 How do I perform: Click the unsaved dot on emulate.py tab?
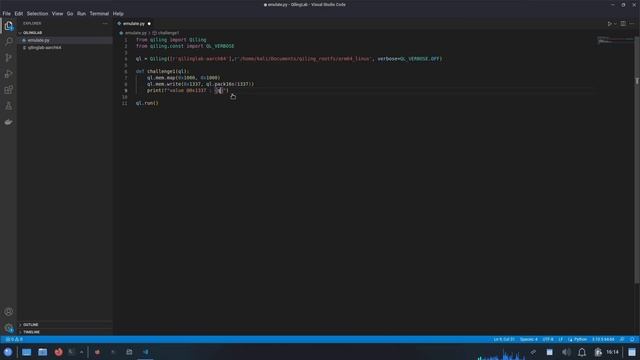click(x=149, y=24)
